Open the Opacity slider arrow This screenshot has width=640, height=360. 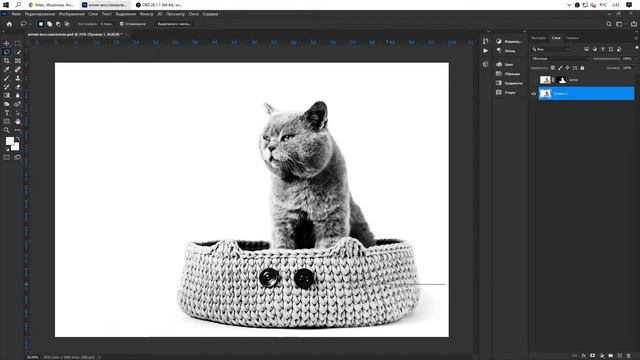click(x=635, y=58)
